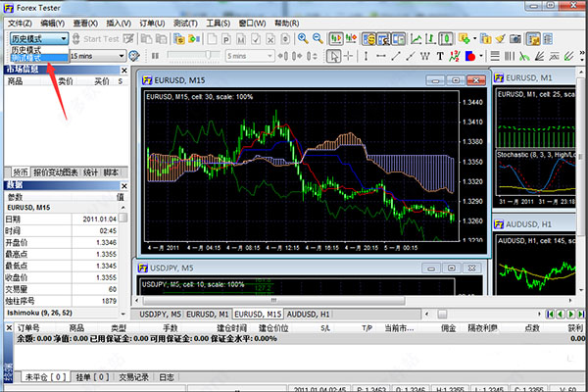588x392 pixels.
Task: Select the text label 'T' tool
Action: tap(440, 56)
